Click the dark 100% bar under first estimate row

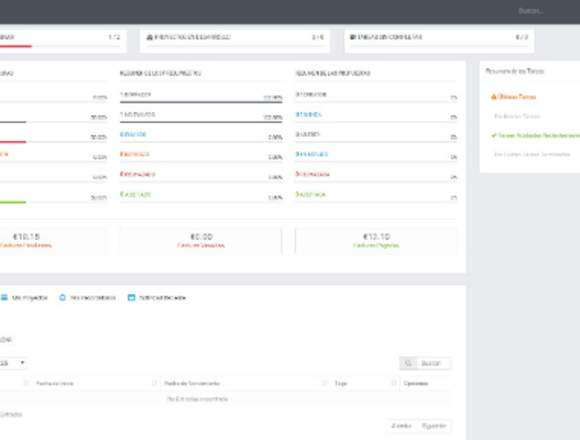click(201, 102)
